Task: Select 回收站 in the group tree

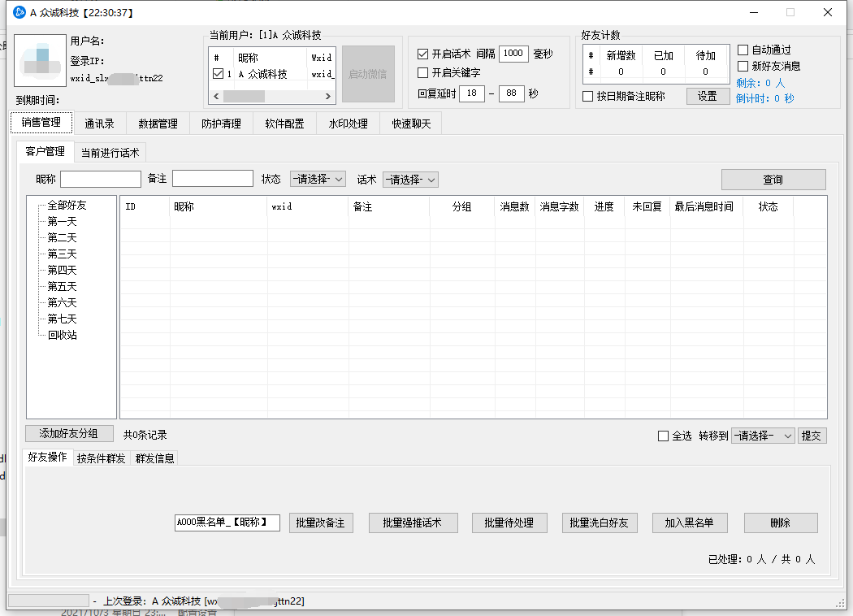Action: 62,335
